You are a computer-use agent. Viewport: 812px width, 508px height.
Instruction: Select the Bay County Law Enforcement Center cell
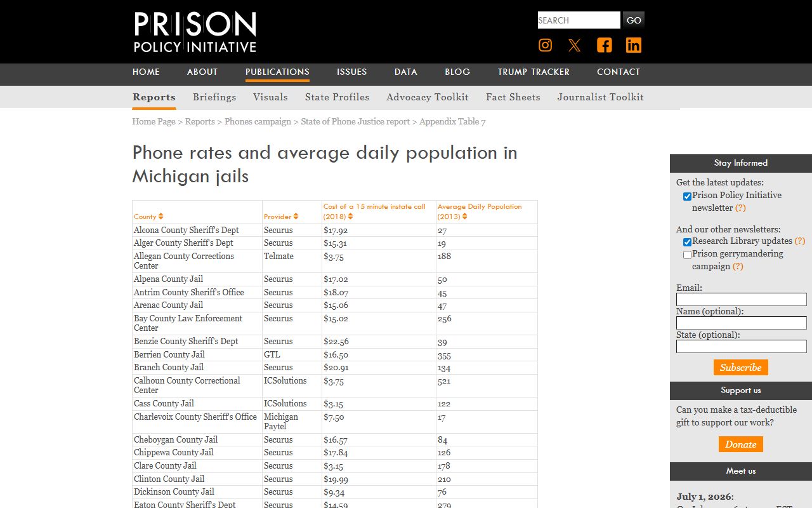tap(197, 323)
